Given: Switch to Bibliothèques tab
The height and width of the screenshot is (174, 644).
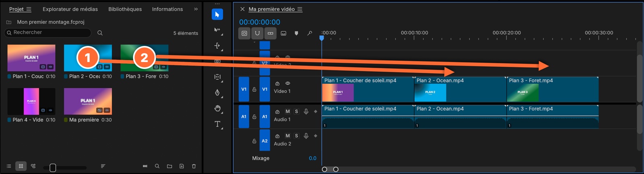Looking at the screenshot, I should point(125,9).
